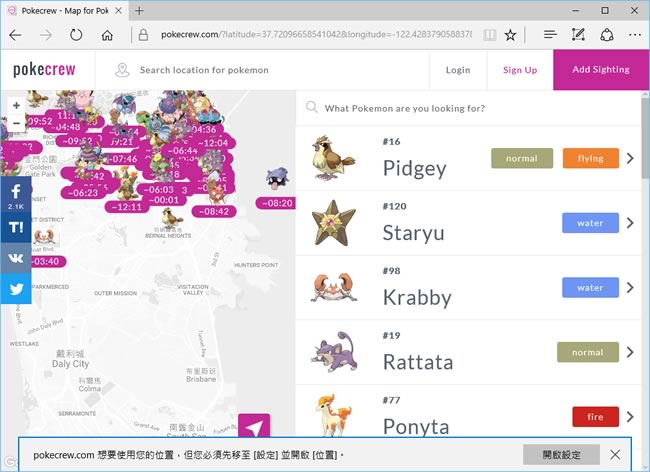Open the browser More options ellipsis
Screen dimensions: 650x472
[635, 35]
